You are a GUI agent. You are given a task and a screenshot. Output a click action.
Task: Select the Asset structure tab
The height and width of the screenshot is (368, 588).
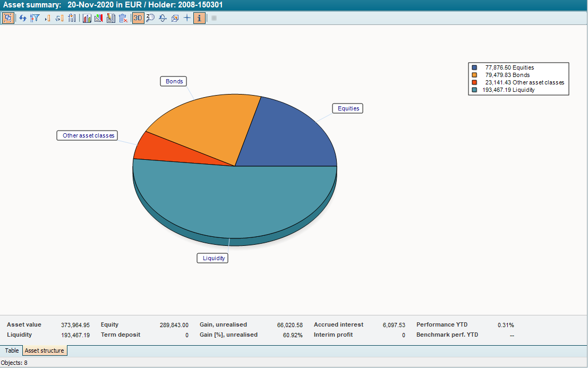[45, 350]
